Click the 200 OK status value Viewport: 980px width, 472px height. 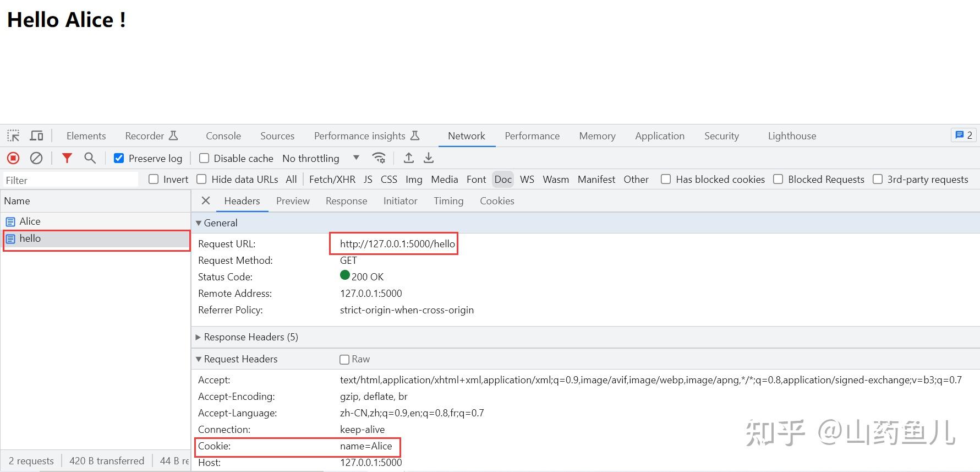point(368,277)
